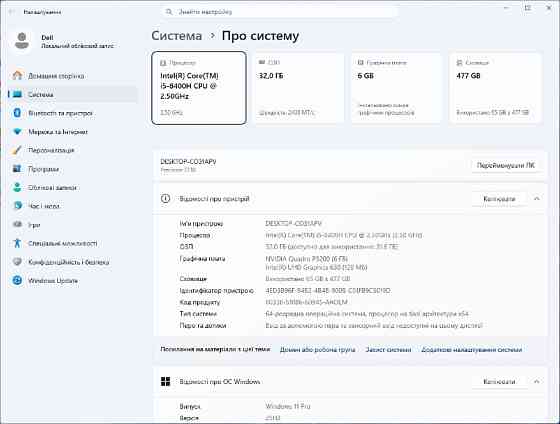Open the Dell user account avatar
The image size is (560, 424).
pyautogui.click(x=22, y=41)
